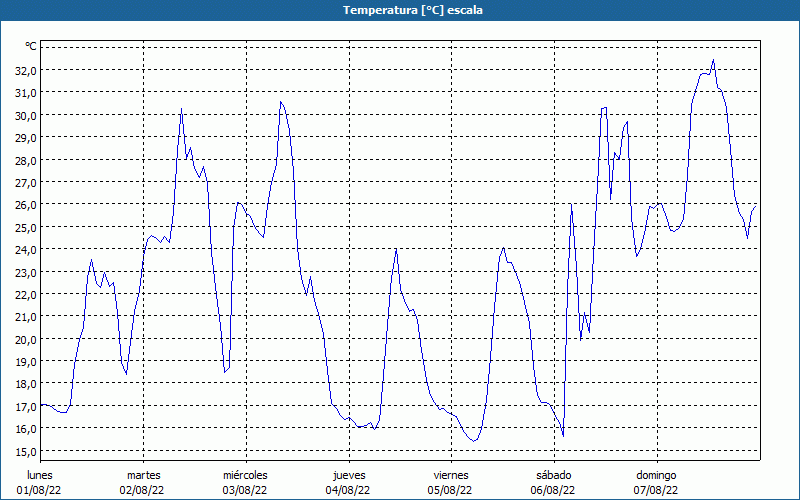
Task: Click the 15,0 y-axis label
Action: [x=26, y=451]
